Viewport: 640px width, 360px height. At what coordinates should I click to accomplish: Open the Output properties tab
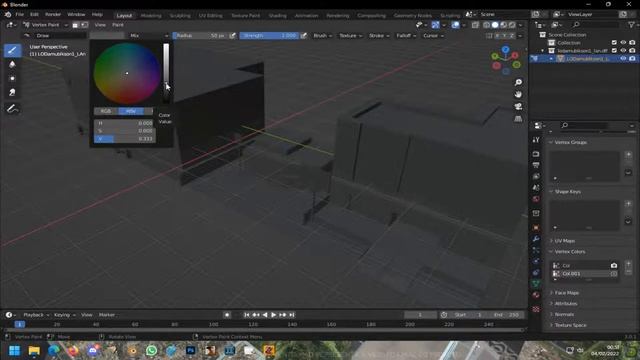point(536,165)
